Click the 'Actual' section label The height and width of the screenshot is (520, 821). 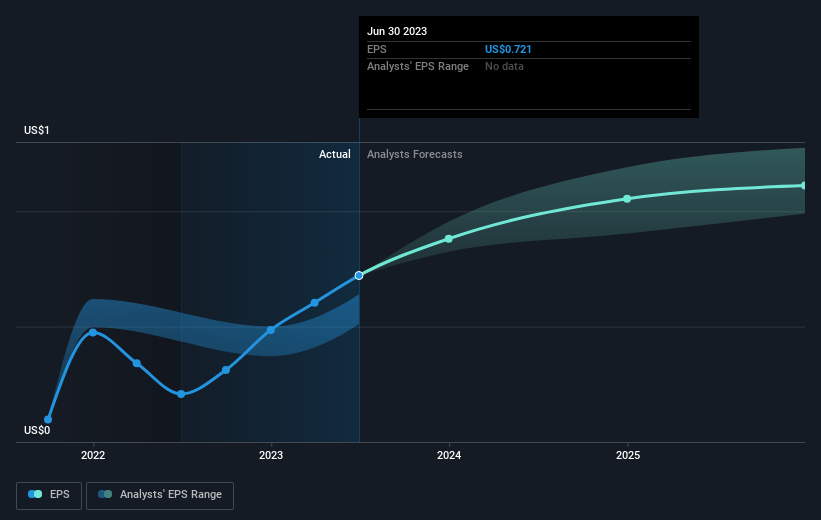coord(335,154)
